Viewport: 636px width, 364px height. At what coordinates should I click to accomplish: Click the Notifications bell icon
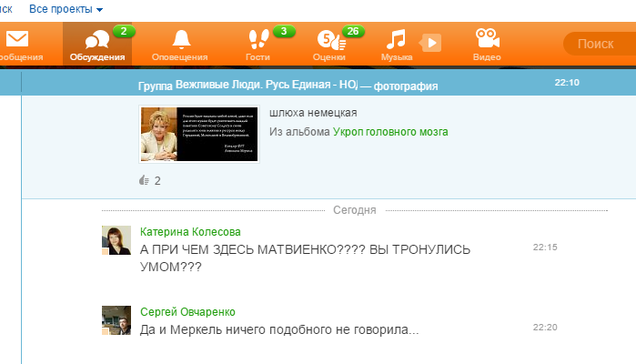(179, 38)
